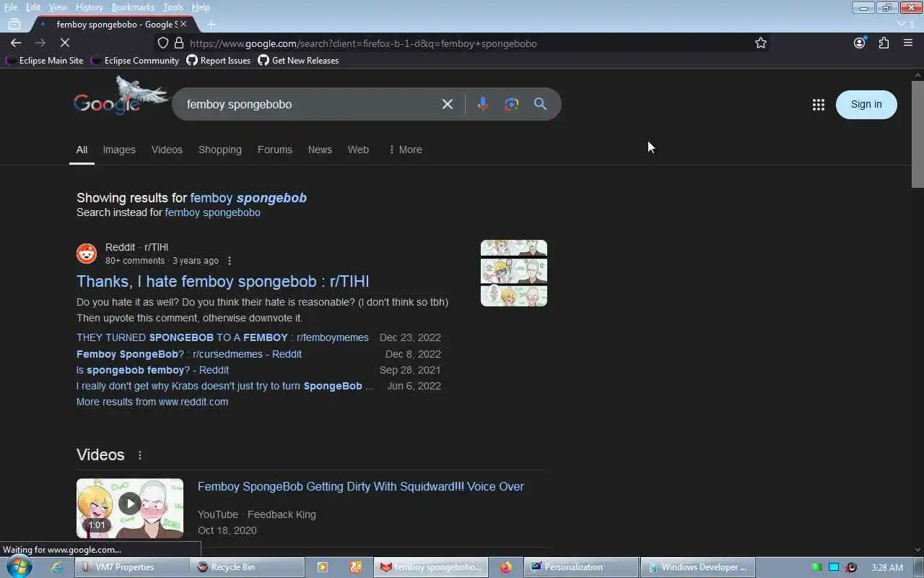Open Internet Explorer from taskbar
The height and width of the screenshot is (578, 924).
[58, 567]
